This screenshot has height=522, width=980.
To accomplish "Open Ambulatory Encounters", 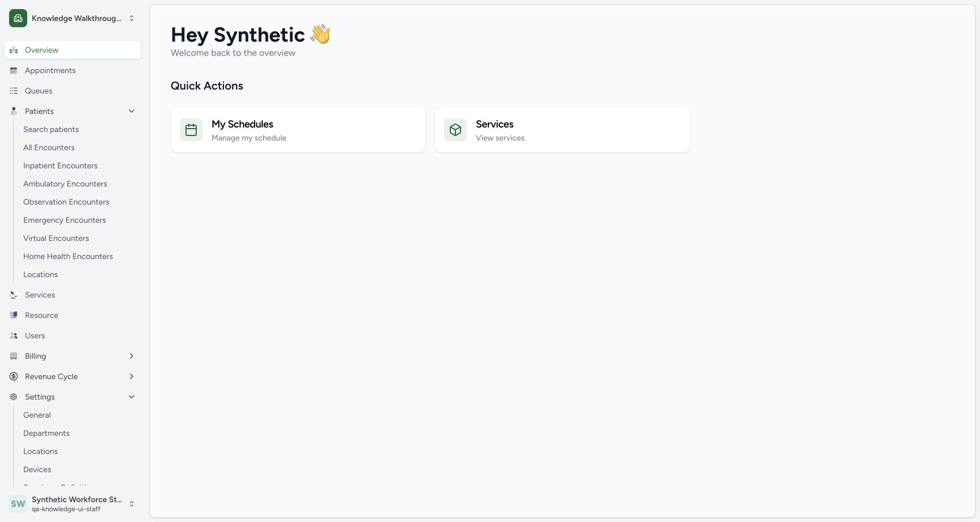I will click(65, 184).
